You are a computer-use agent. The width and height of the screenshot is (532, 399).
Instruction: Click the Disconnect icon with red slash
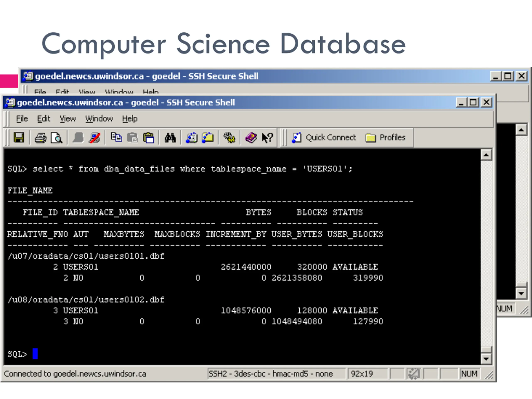(x=95, y=138)
